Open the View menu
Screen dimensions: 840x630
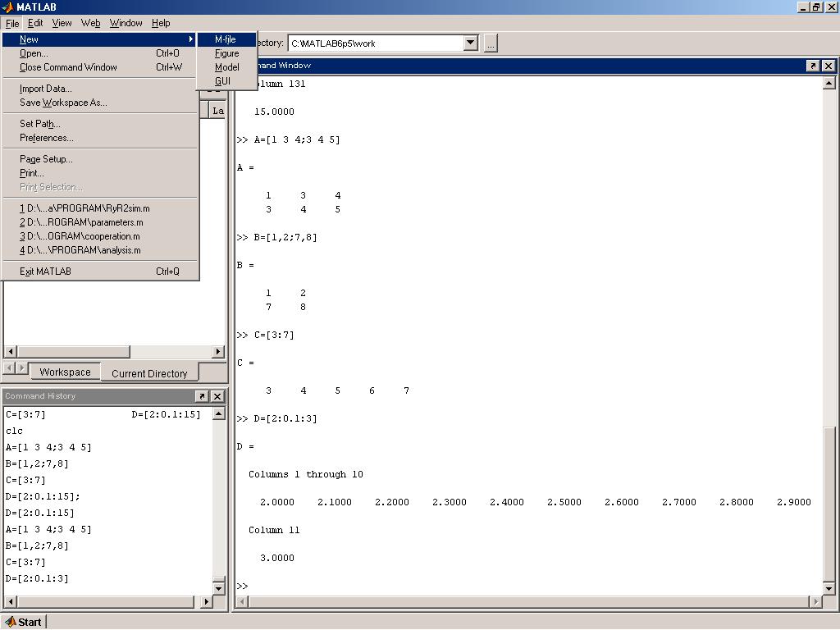62,23
